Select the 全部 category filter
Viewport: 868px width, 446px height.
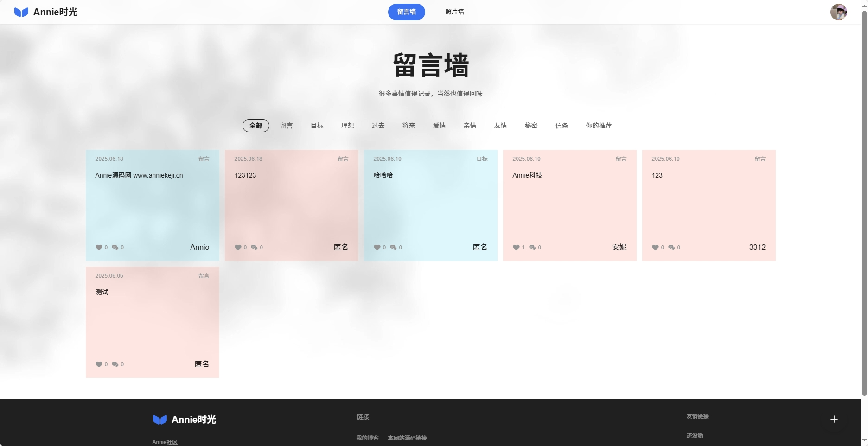coord(255,126)
